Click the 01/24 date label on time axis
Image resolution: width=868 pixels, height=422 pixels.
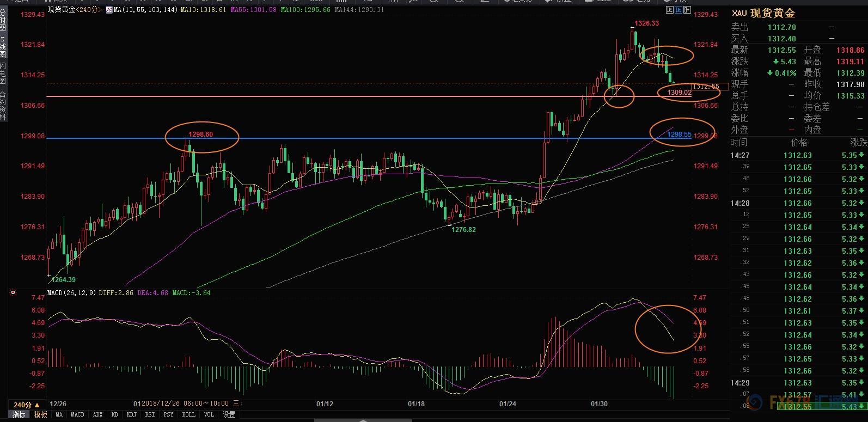[x=508, y=404]
